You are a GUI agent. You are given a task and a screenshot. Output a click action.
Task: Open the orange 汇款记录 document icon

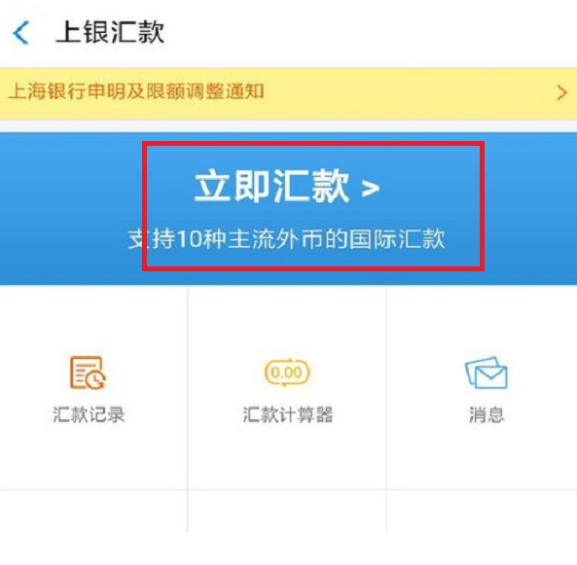coord(88,372)
